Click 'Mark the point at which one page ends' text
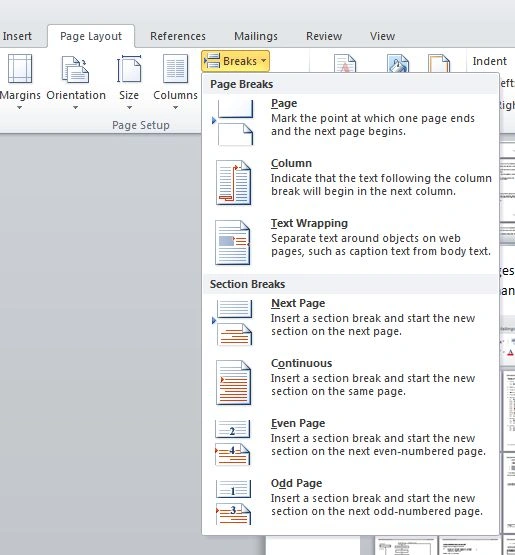 pos(373,118)
